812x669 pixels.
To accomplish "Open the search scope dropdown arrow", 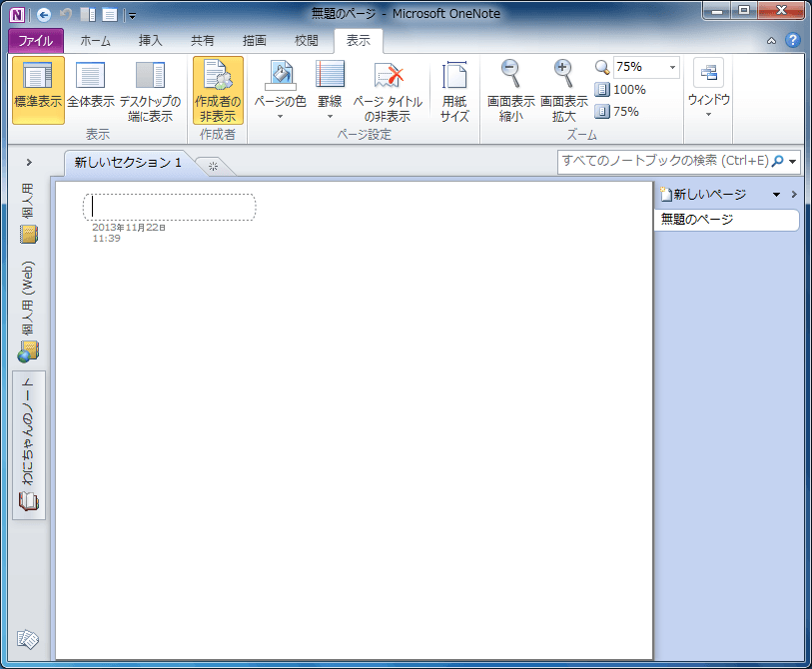I will coord(793,162).
